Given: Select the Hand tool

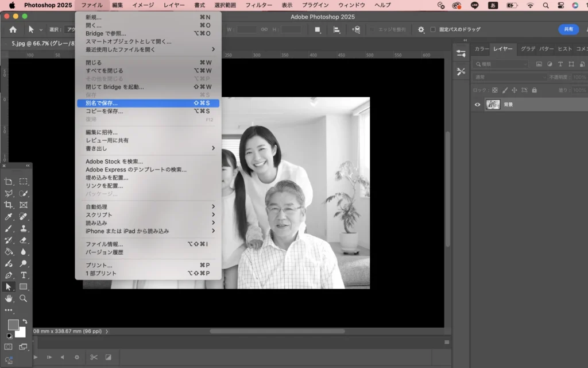Looking at the screenshot, I should click(x=9, y=298).
